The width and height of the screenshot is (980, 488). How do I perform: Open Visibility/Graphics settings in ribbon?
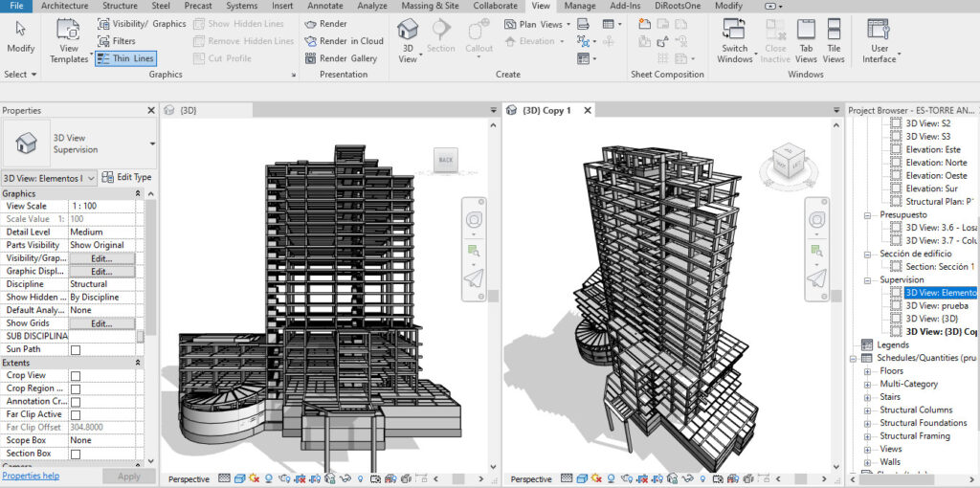coord(142,24)
